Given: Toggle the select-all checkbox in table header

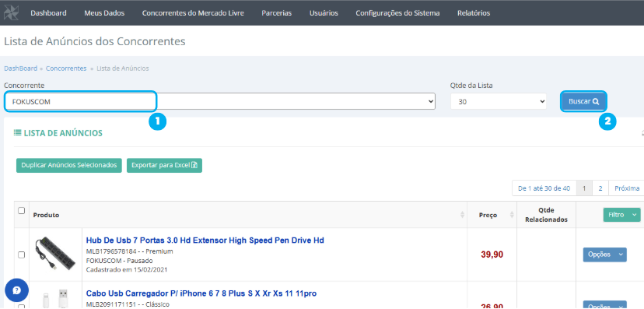Looking at the screenshot, I should click(21, 210).
